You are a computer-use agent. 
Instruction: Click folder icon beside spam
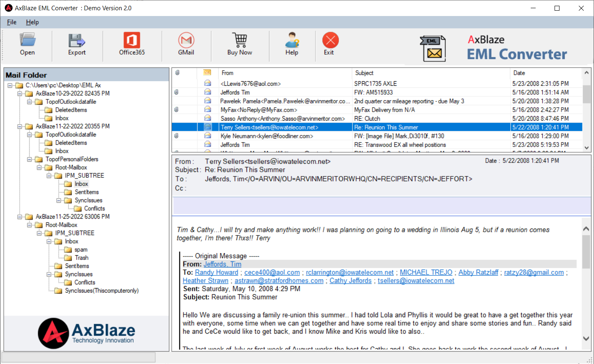click(x=68, y=250)
